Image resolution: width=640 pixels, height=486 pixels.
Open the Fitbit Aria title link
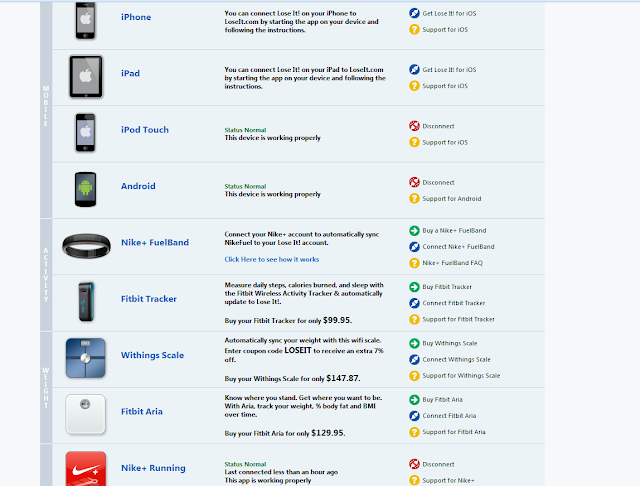(x=142, y=411)
